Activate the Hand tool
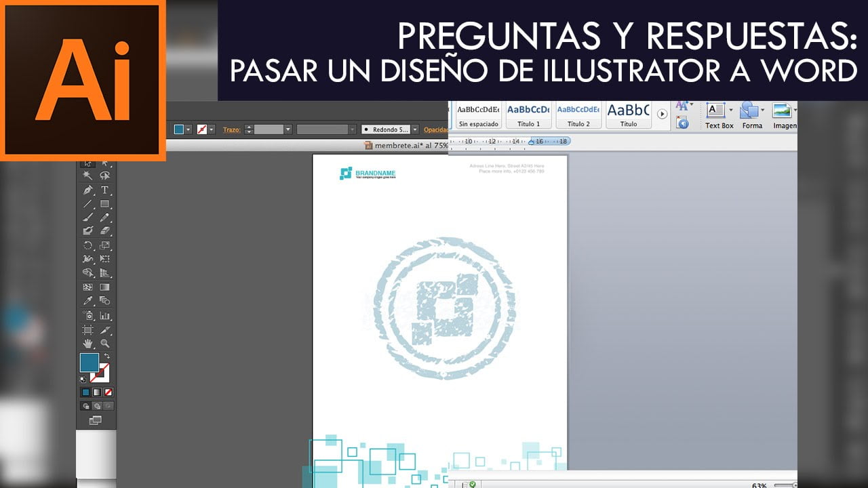The width and height of the screenshot is (868, 488). point(88,344)
